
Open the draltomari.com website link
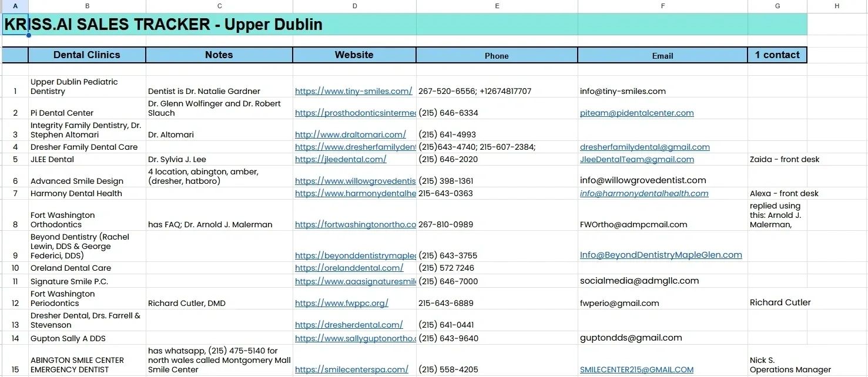[x=350, y=135]
